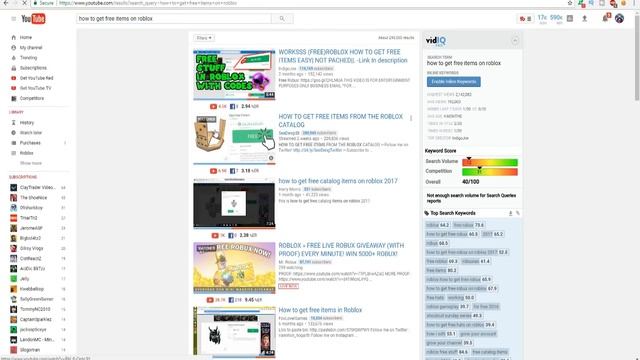This screenshot has width=640, height=360.
Task: Open the upload video arrow icon
Action: point(584,18)
